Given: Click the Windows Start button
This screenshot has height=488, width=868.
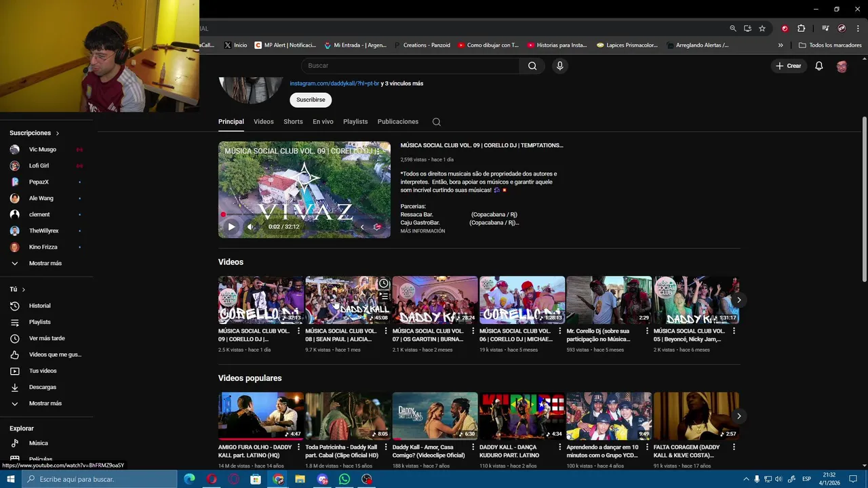Looking at the screenshot, I should click(11, 479).
